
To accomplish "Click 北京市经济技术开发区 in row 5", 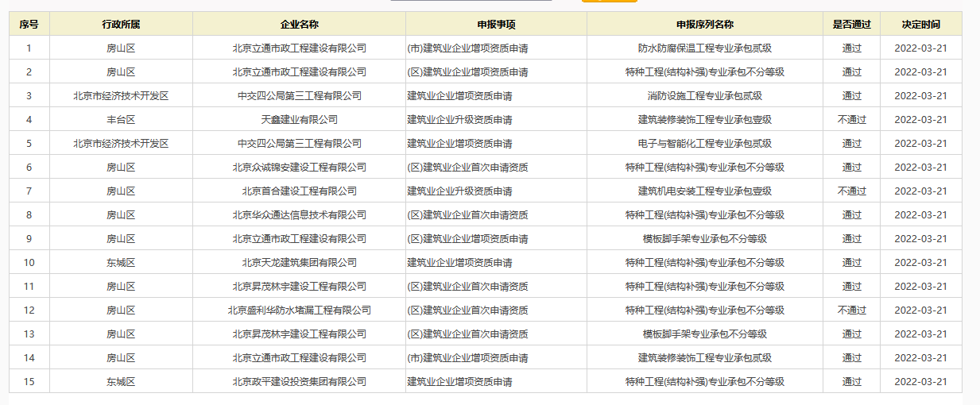I will pos(121,144).
